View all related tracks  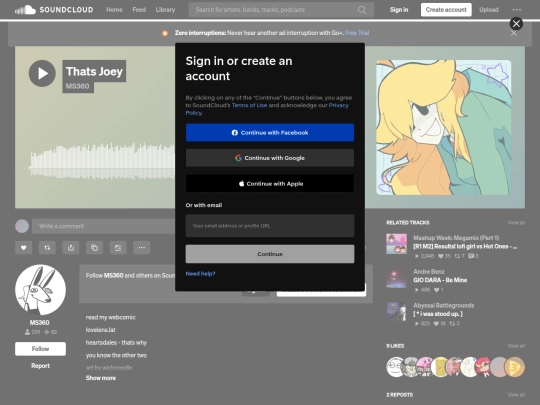[x=516, y=223]
